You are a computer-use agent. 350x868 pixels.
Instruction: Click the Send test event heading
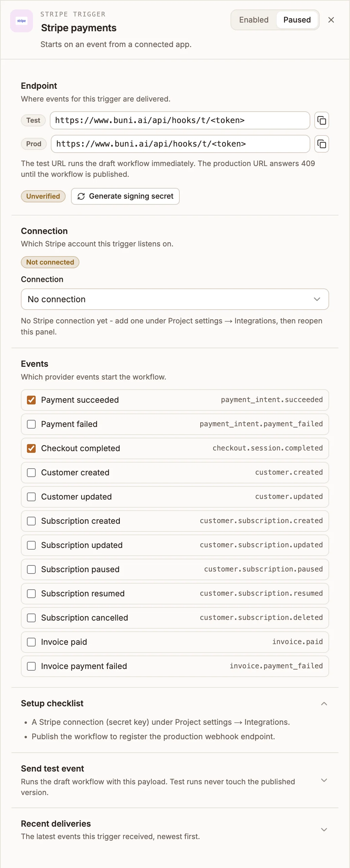tap(53, 769)
